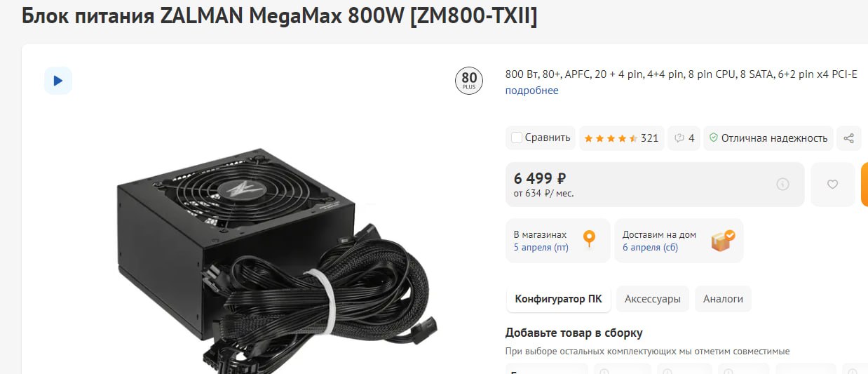The width and height of the screenshot is (868, 374).
Task: Click the orange map pin icon
Action: (x=590, y=239)
